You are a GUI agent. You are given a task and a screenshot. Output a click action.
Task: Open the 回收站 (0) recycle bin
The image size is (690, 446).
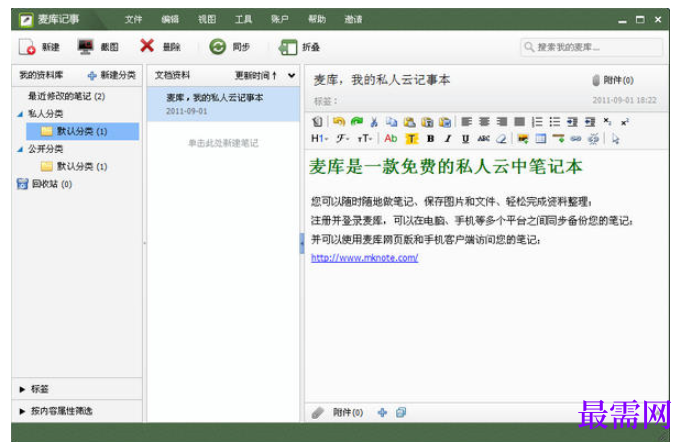(44, 184)
